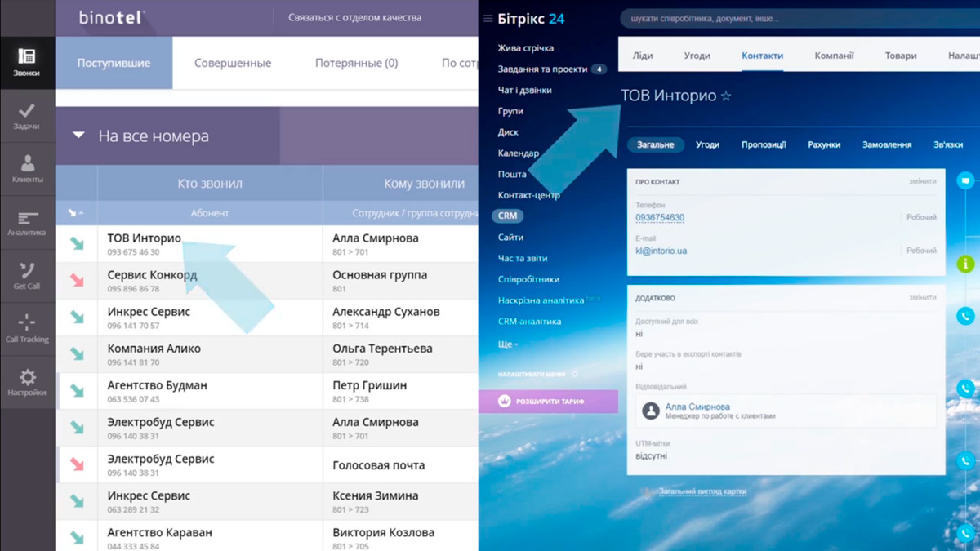Open Завдання та проекти in the Bitrix menu

[x=542, y=69]
